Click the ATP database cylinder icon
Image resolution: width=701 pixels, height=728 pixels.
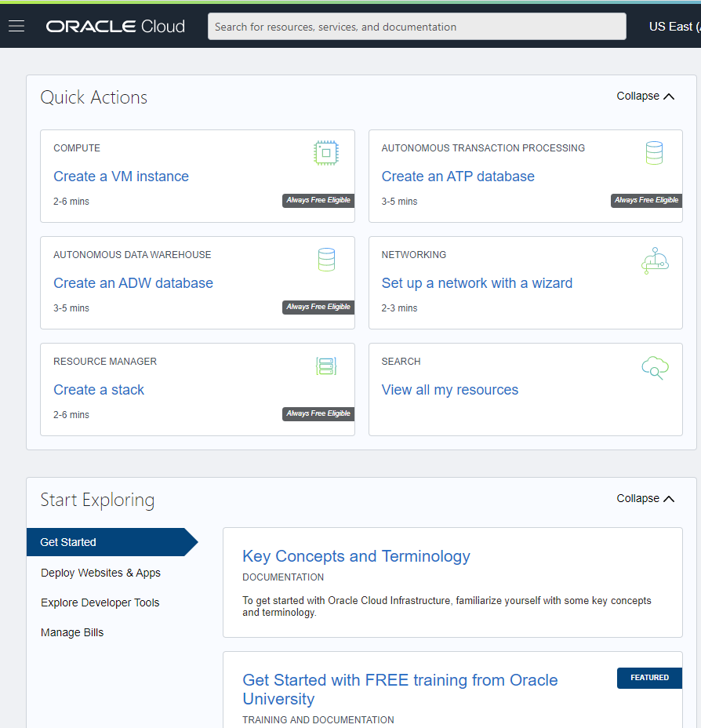[654, 153]
